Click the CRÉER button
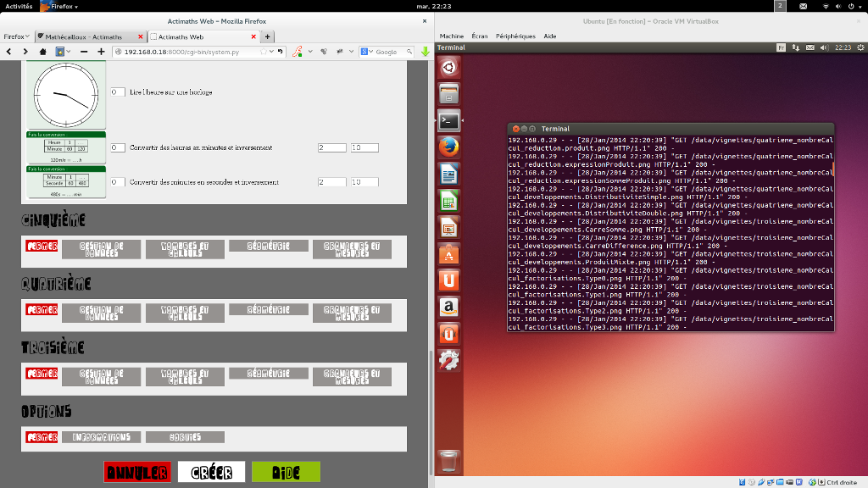 (211, 472)
